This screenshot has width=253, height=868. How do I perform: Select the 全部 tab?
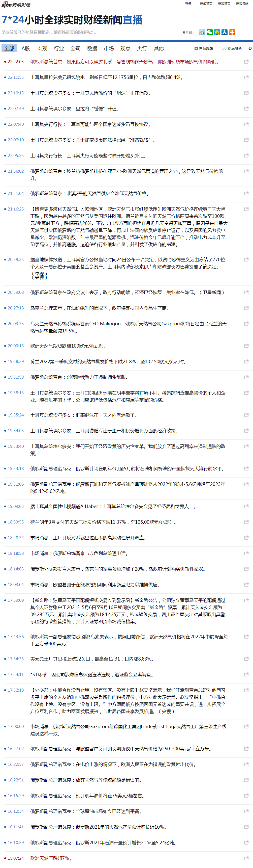(9, 48)
